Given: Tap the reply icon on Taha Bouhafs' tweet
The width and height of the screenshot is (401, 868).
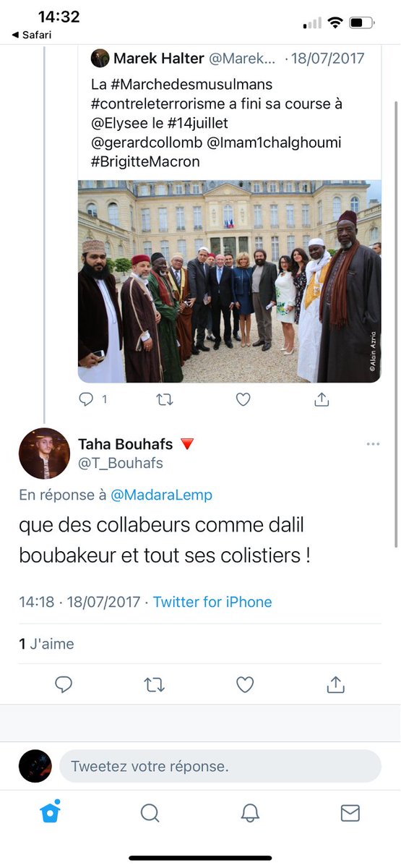Looking at the screenshot, I should click(64, 684).
